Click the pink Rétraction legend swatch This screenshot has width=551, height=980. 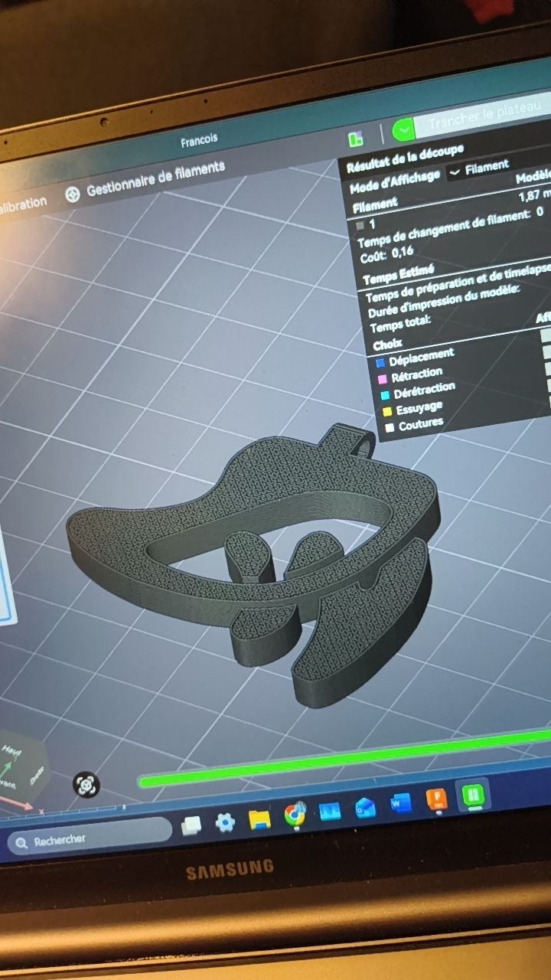pos(382,379)
